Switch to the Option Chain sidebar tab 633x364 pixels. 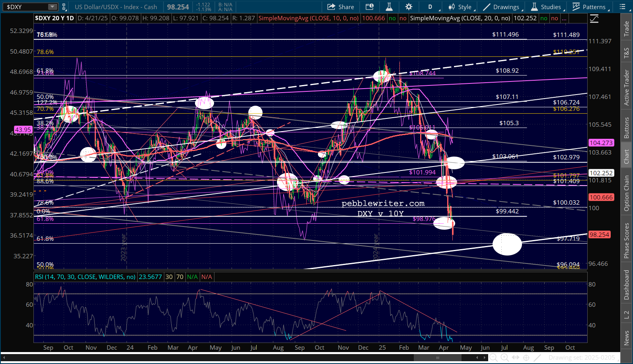[627, 193]
